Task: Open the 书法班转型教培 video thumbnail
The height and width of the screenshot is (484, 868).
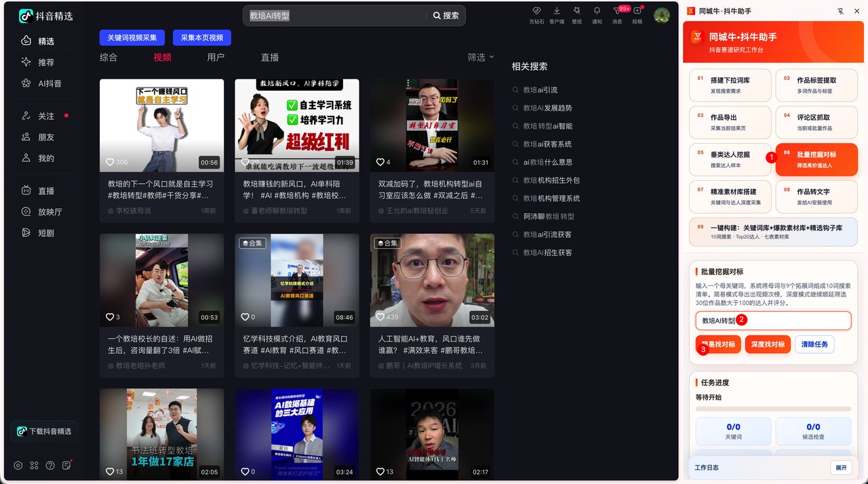Action: [161, 435]
